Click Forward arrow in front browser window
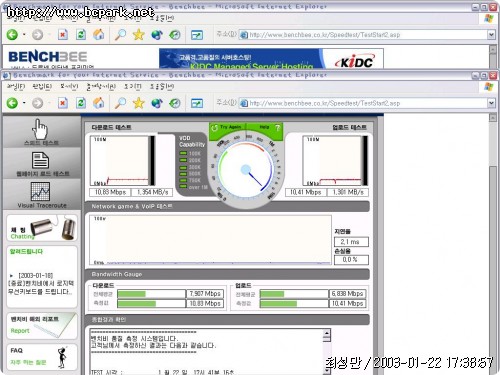 [x=38, y=103]
